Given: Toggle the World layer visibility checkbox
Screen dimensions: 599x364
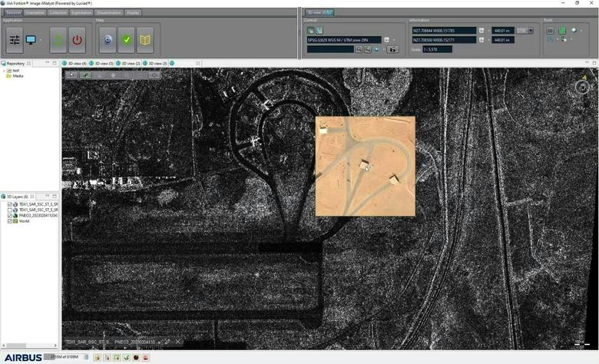Looking at the screenshot, I should point(10,221).
